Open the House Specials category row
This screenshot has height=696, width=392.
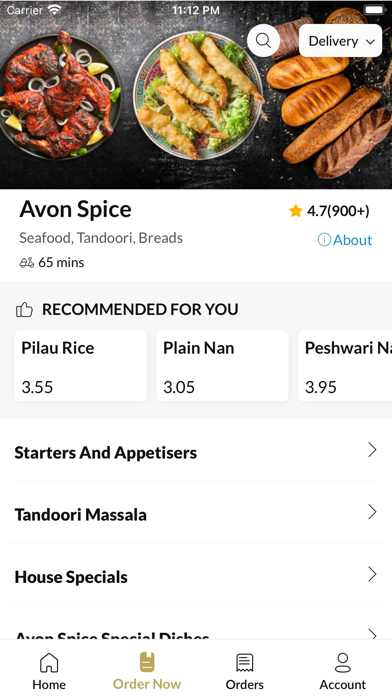point(196,574)
